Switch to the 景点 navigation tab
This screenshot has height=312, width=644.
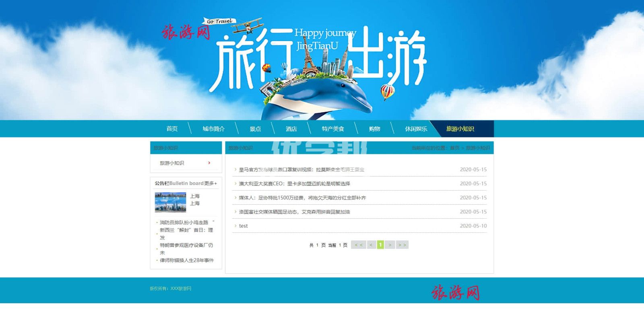click(255, 129)
